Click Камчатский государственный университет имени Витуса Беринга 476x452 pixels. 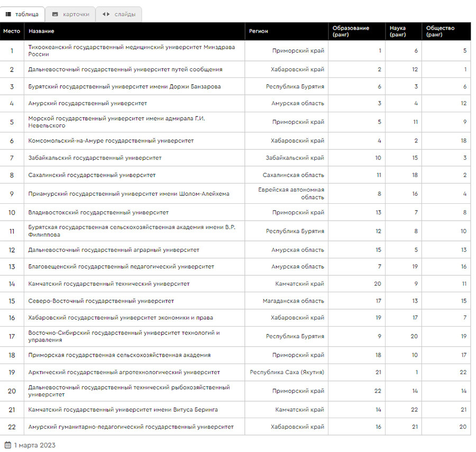coord(123,410)
